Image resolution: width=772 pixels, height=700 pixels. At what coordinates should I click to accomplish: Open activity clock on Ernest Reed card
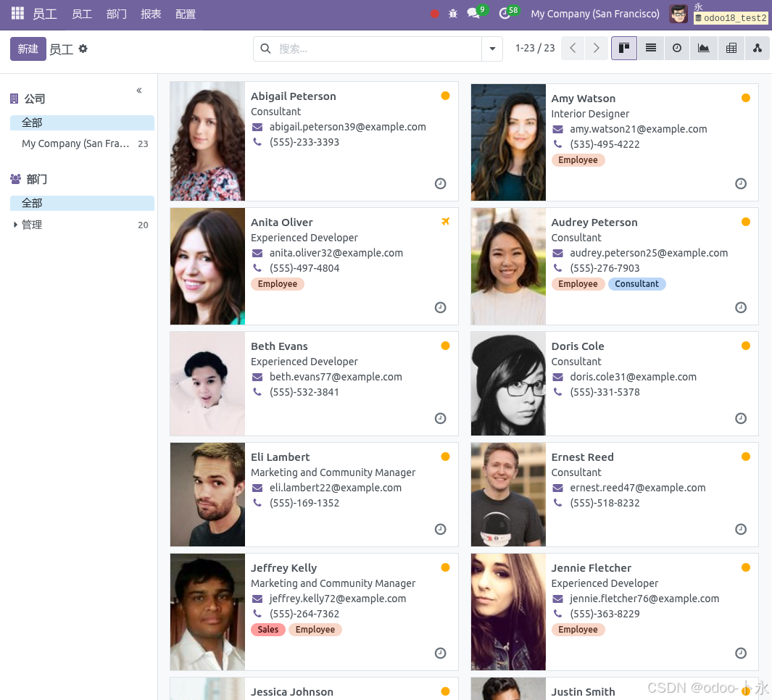(741, 529)
